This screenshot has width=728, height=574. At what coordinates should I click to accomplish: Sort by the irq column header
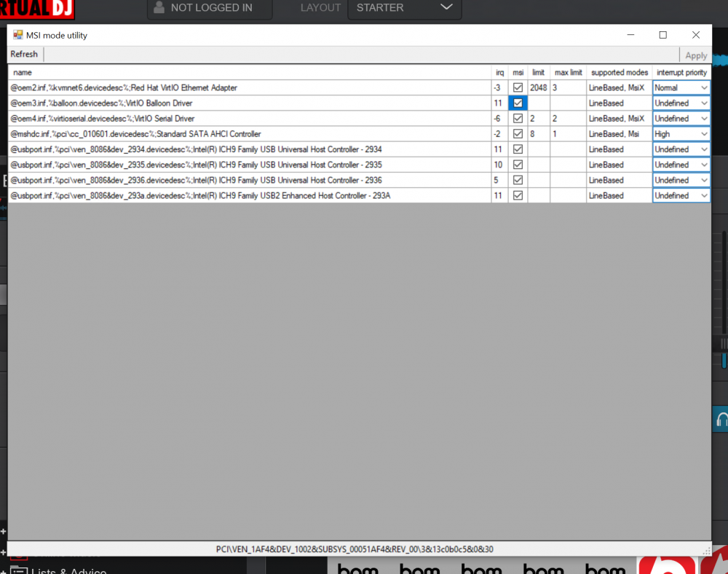pyautogui.click(x=499, y=72)
